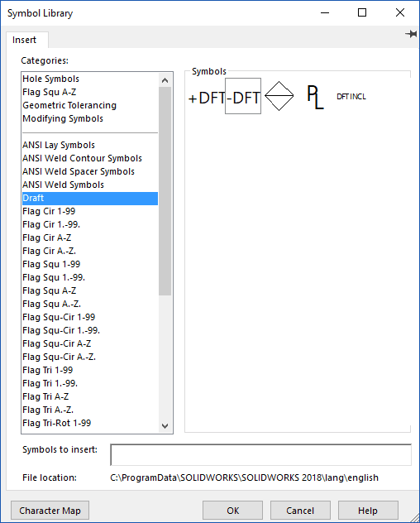Image resolution: width=420 pixels, height=523 pixels.
Task: Select the DFT INCL symbol
Action: point(351,97)
